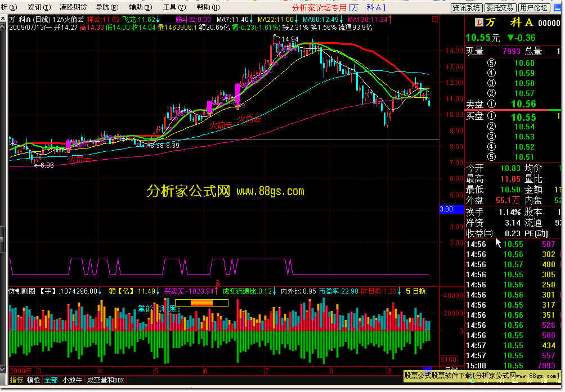Open the 资讯(I) menu

39,7
